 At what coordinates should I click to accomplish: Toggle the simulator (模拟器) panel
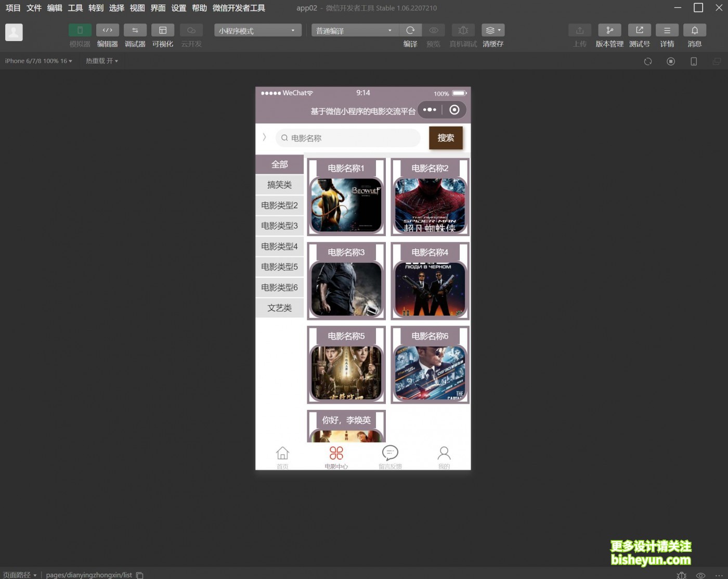point(80,30)
